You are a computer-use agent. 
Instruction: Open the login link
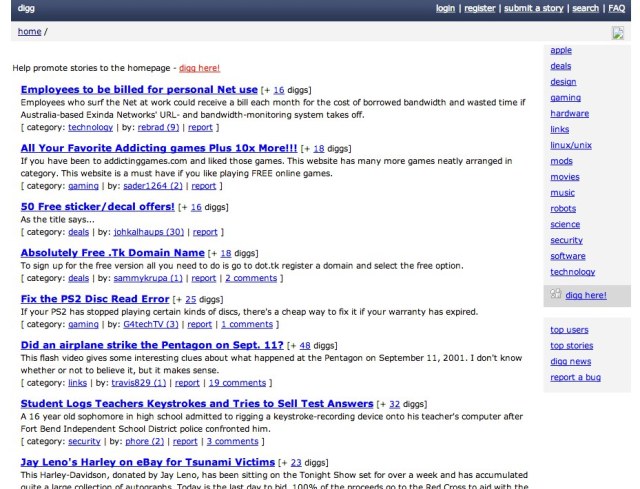point(445,8)
